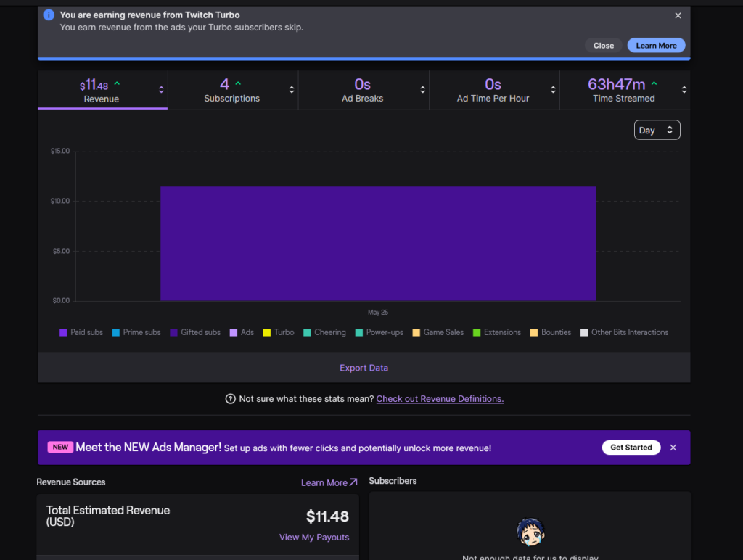Open the Revenue metric selector arrows
Viewport: 743px width, 560px height.
click(x=161, y=90)
